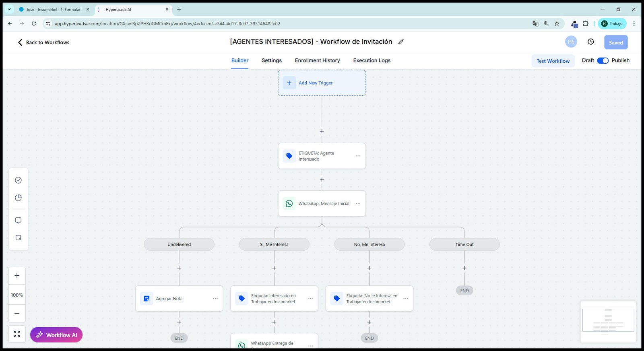Click the fit-to-screen expand icon
This screenshot has height=351, width=644.
pyautogui.click(x=17, y=334)
